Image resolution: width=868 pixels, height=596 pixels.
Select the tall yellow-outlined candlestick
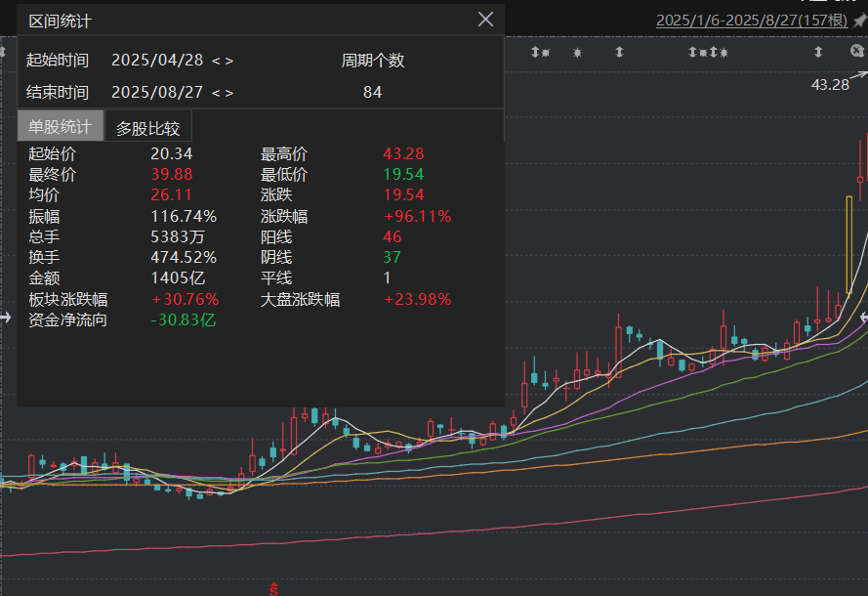click(x=849, y=244)
